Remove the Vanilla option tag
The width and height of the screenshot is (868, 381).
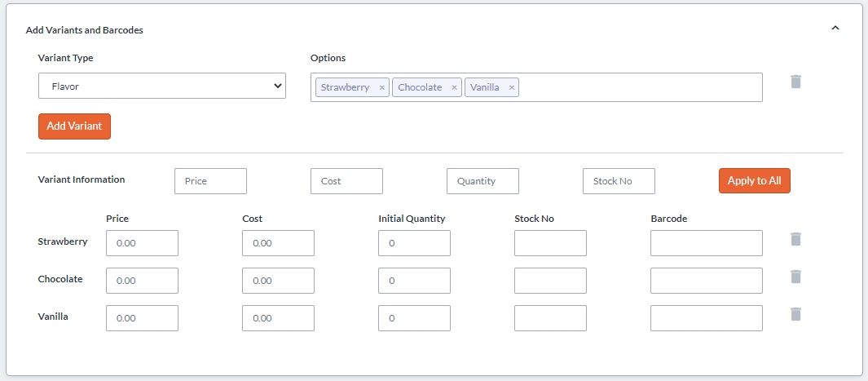(512, 88)
